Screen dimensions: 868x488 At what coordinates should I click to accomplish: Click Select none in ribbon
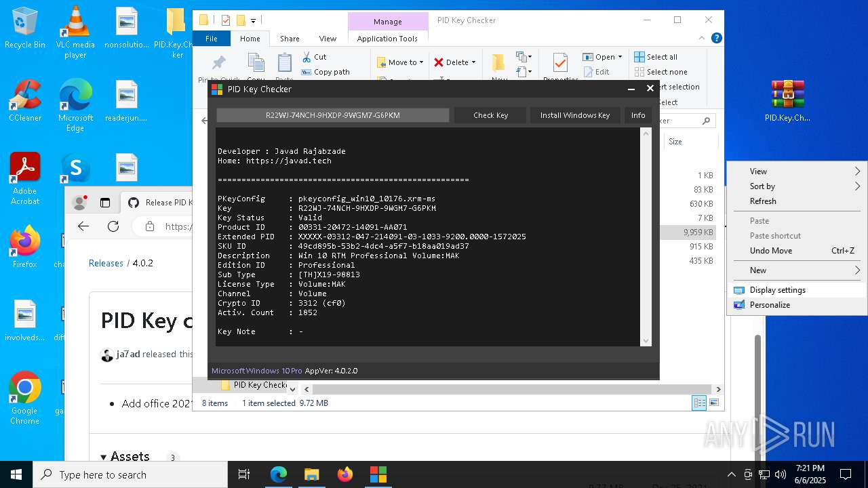[660, 72]
